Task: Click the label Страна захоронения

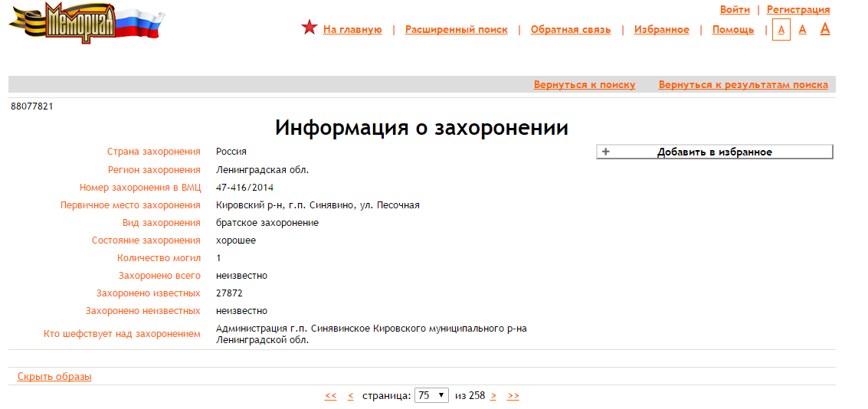Action: [x=153, y=152]
